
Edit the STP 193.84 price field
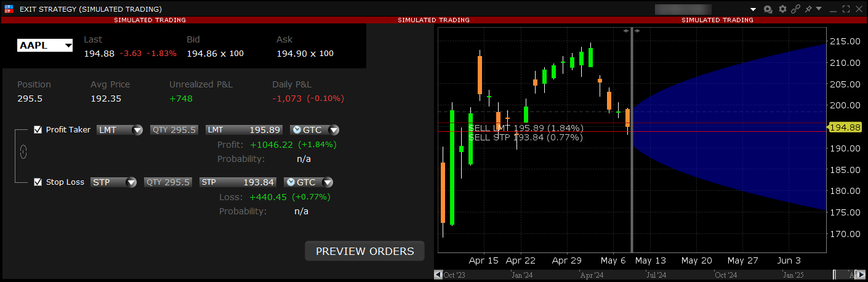click(238, 182)
